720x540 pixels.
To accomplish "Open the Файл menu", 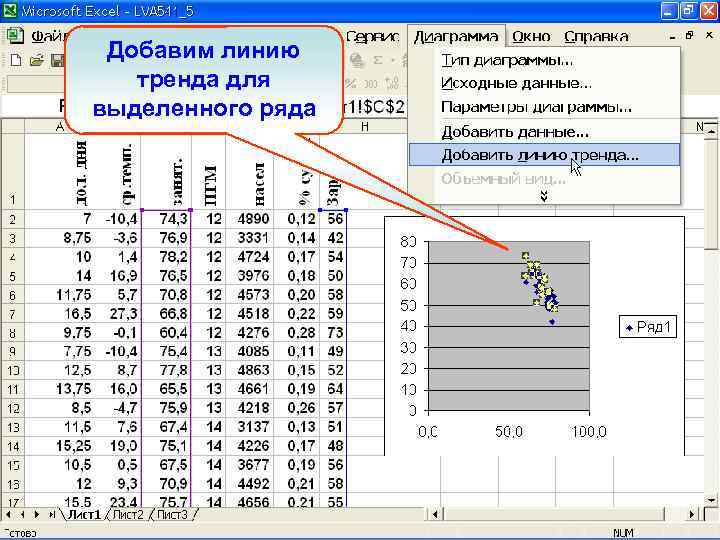I will click(x=48, y=36).
